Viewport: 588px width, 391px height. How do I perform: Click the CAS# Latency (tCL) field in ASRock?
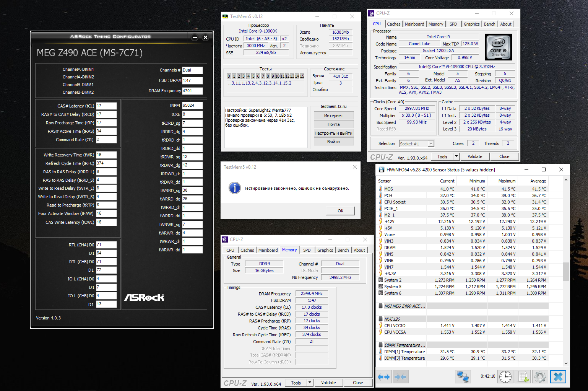click(x=106, y=106)
